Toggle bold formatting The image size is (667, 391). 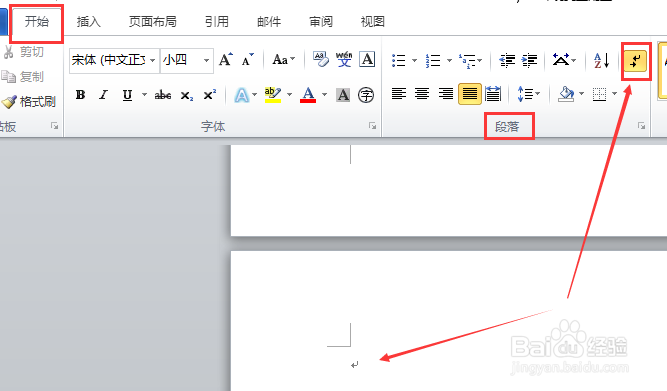tap(80, 95)
